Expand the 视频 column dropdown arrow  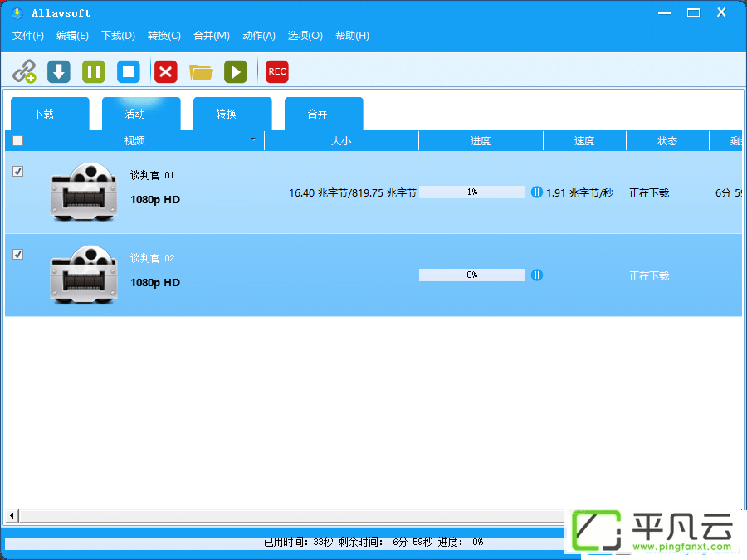click(x=253, y=139)
